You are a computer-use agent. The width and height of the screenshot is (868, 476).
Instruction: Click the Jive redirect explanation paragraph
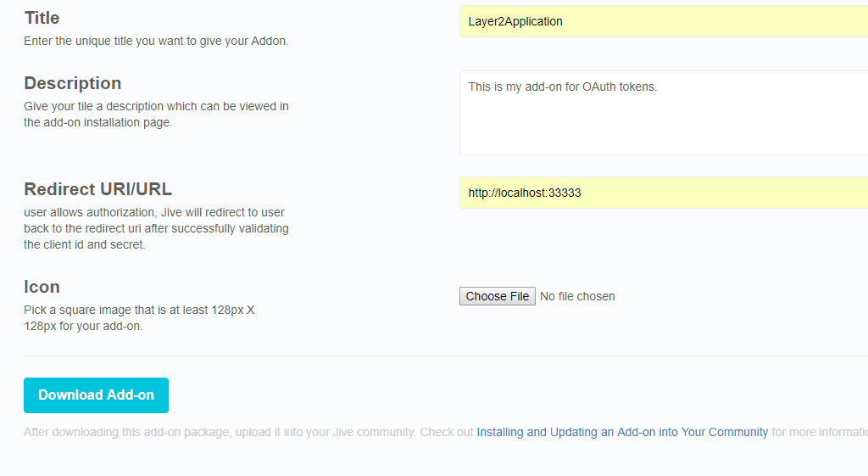coord(156,228)
